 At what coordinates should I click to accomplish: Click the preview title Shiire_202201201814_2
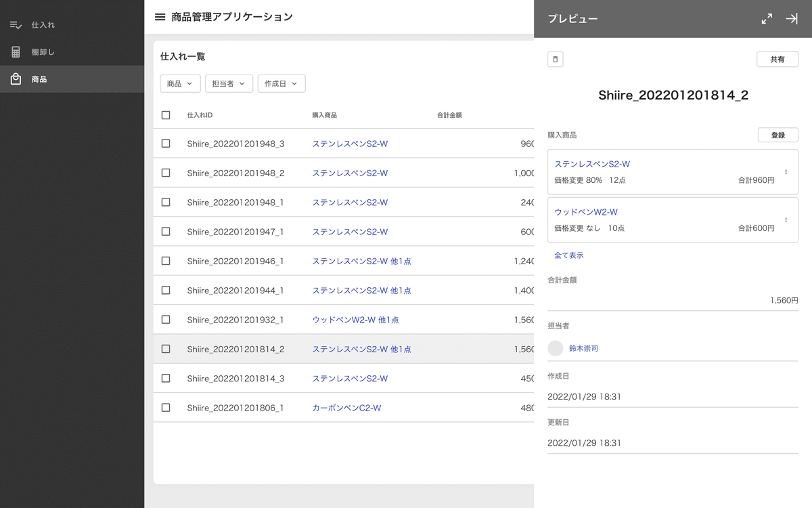pyautogui.click(x=673, y=96)
